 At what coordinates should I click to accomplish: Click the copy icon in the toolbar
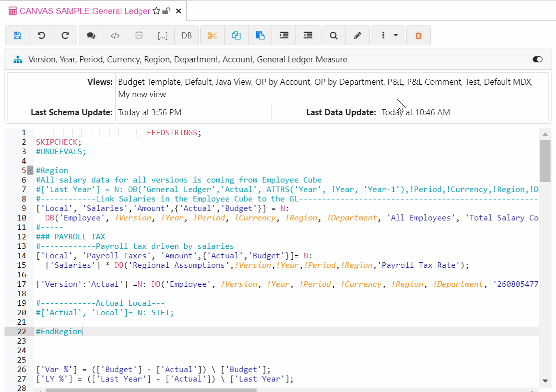click(x=236, y=35)
